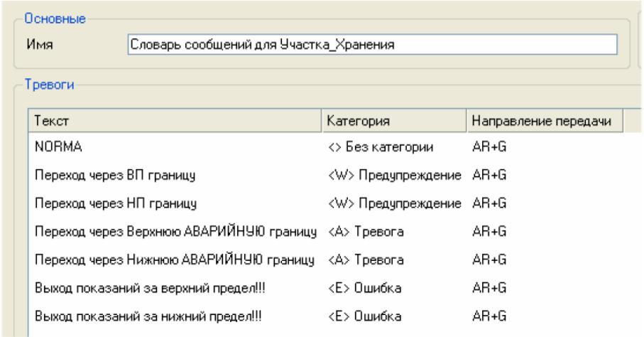Select Выход показаний за нижний предел row
Image resolution: width=644 pixels, height=337 pixels.
click(334, 316)
